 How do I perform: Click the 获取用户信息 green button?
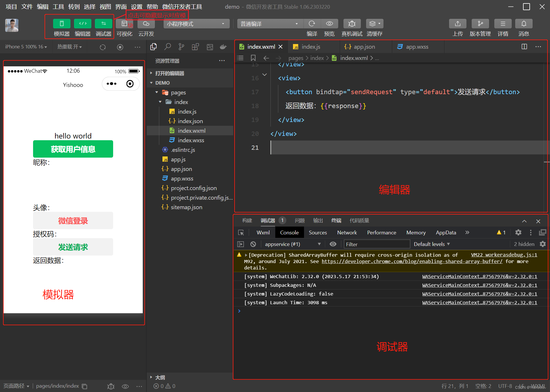73,149
